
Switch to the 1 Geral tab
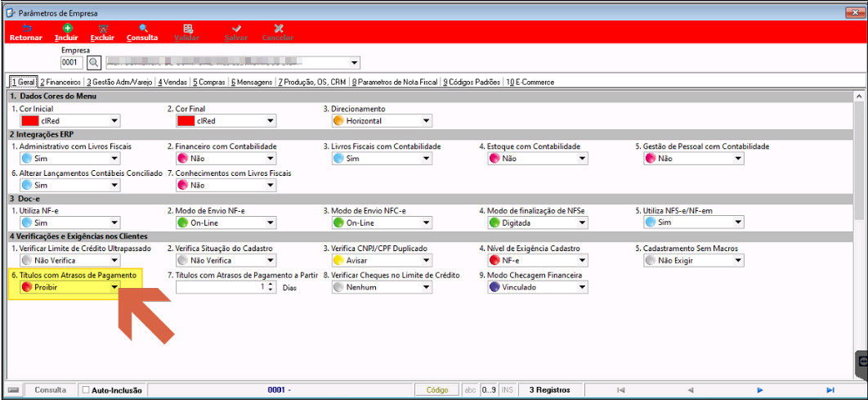pyautogui.click(x=23, y=82)
